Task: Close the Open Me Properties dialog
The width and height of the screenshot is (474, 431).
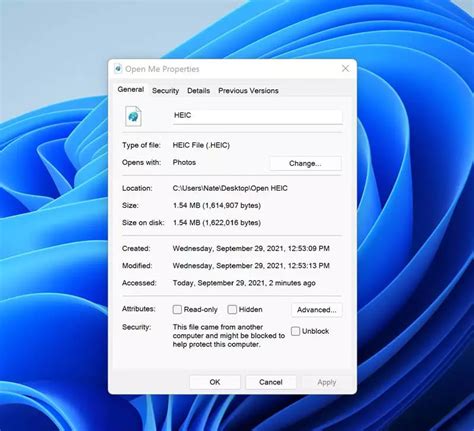Action: point(346,68)
